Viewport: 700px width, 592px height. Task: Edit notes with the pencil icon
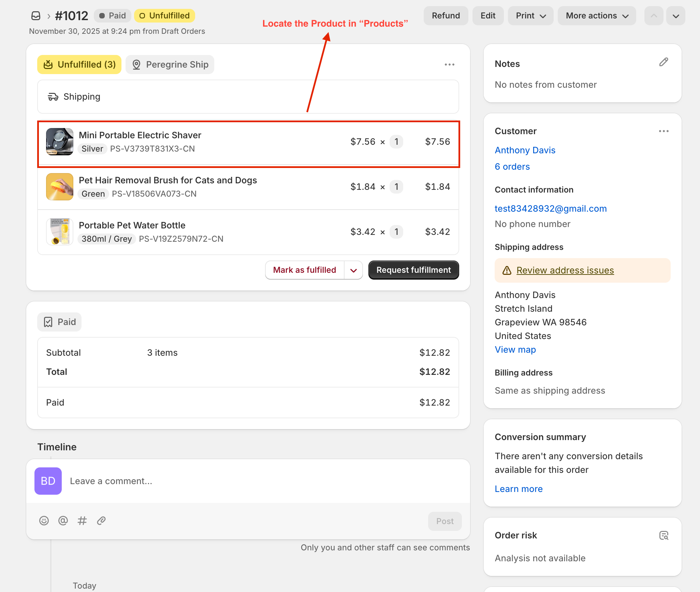(663, 62)
